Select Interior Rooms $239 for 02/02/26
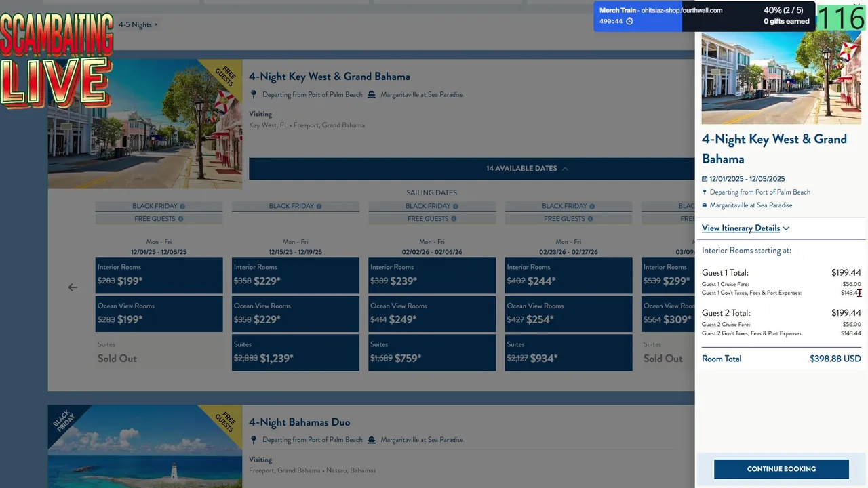This screenshot has width=868, height=488. [432, 275]
